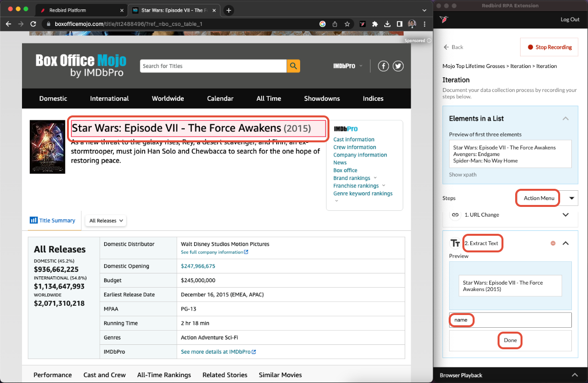Open Box Office Mojo Twitter icon
This screenshot has height=383, width=588.
point(398,66)
